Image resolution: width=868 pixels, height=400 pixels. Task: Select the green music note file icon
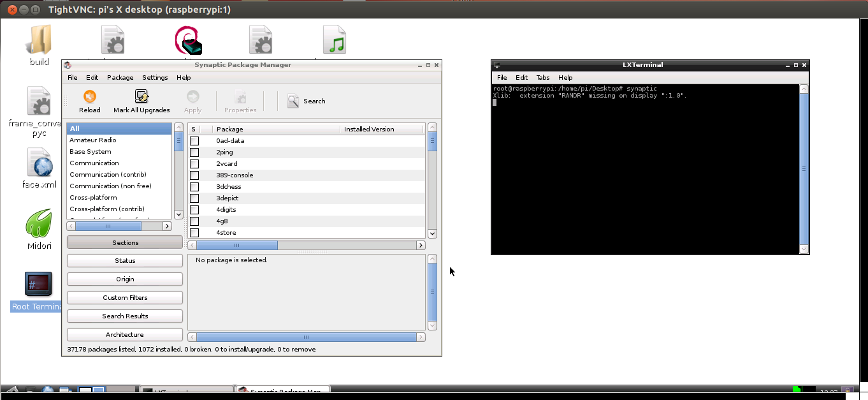(335, 40)
